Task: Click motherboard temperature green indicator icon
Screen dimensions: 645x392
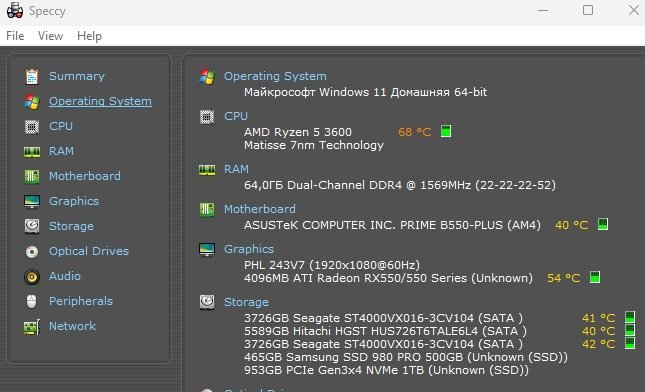Action: 603,225
